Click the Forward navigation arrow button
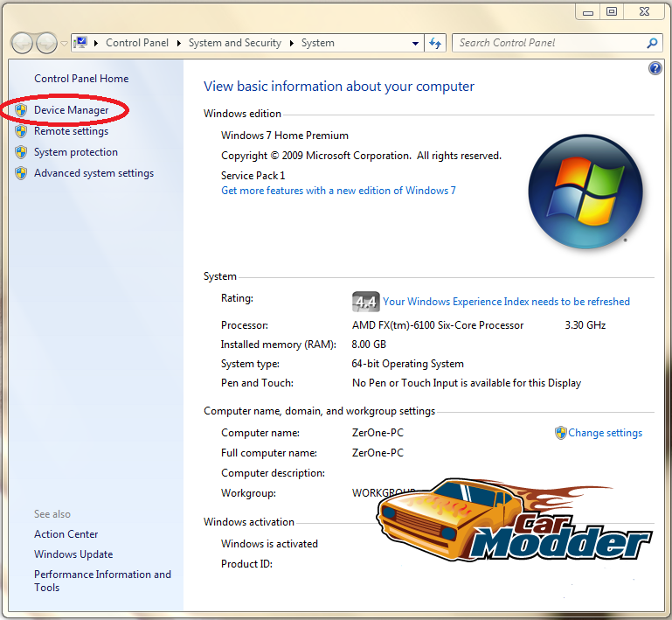 46,43
